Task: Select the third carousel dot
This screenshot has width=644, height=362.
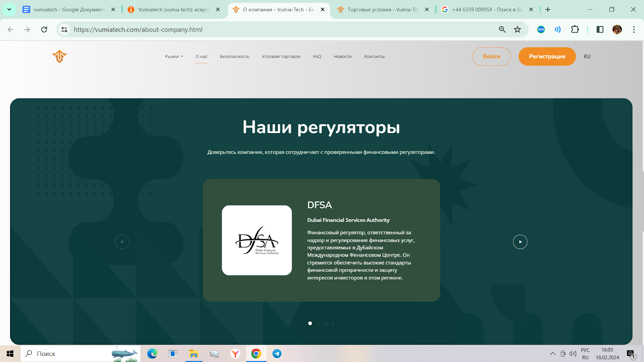Action: tap(326, 323)
